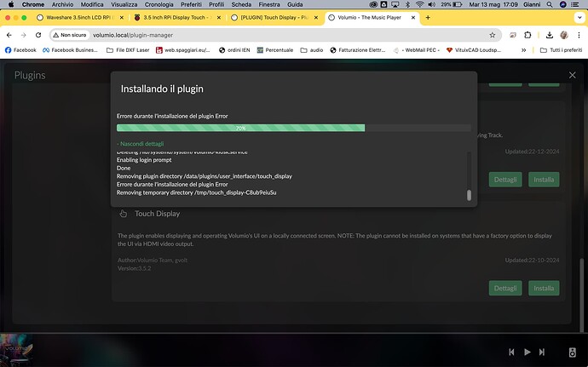Open the Bluetooth status menu
The width and height of the screenshot is (588, 367).
coord(407,4)
